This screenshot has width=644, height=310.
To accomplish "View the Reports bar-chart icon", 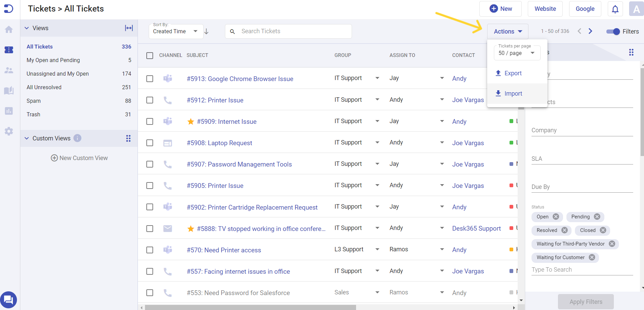I will [9, 111].
